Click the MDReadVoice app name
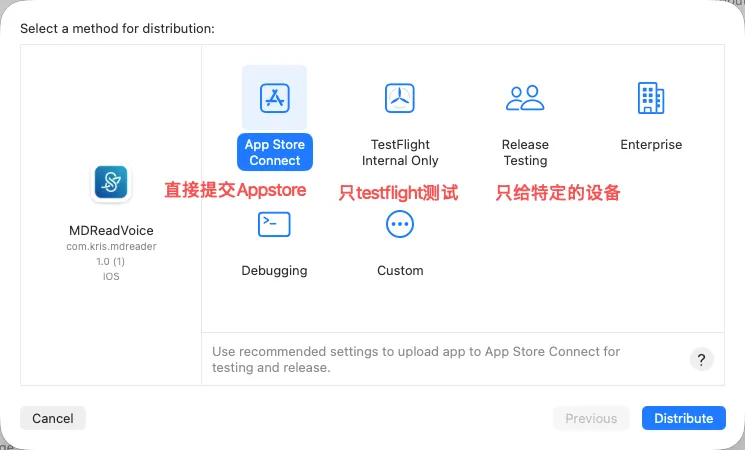This screenshot has width=745, height=450. [111, 230]
